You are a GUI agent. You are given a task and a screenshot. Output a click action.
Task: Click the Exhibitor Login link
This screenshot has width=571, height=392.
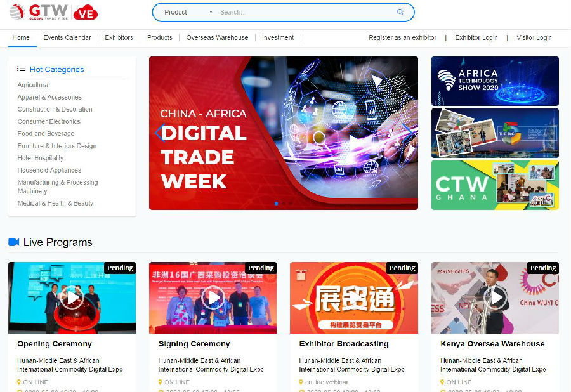pyautogui.click(x=476, y=37)
